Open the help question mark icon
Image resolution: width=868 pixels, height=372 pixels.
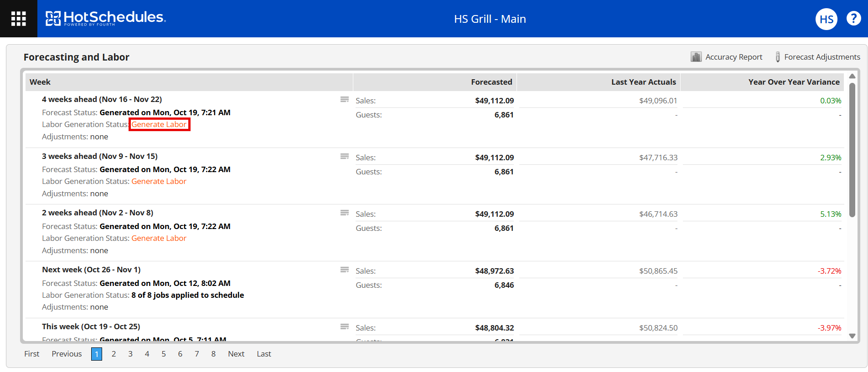point(853,18)
